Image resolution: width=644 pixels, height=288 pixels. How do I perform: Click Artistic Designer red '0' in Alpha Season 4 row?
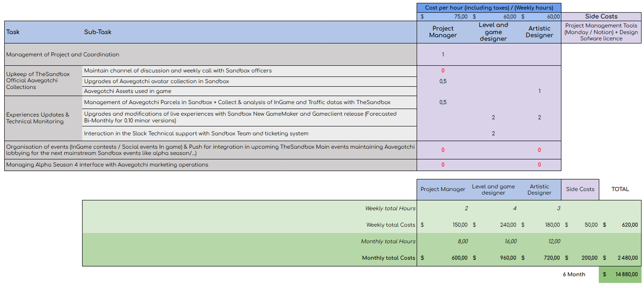pyautogui.click(x=539, y=165)
